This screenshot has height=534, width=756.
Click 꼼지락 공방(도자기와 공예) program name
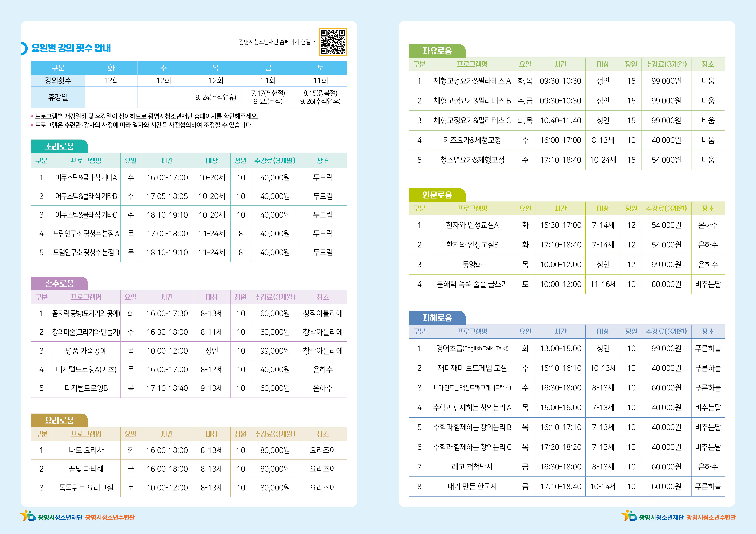click(x=86, y=313)
